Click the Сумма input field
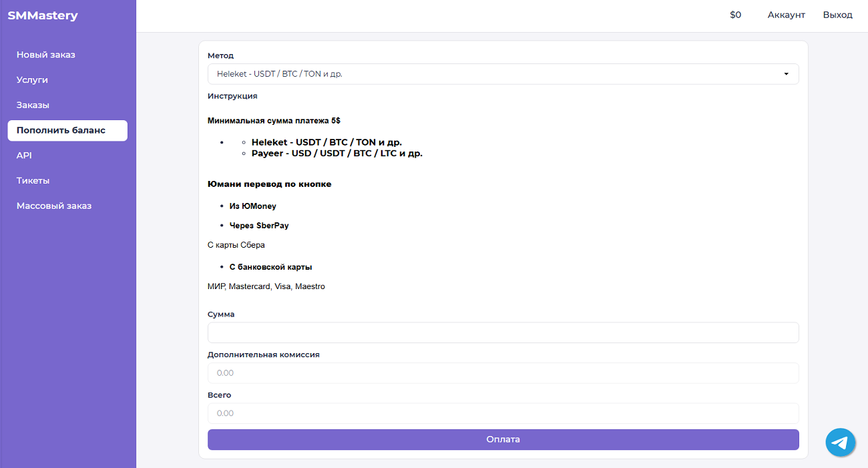Image resolution: width=868 pixels, height=468 pixels. 503,332
